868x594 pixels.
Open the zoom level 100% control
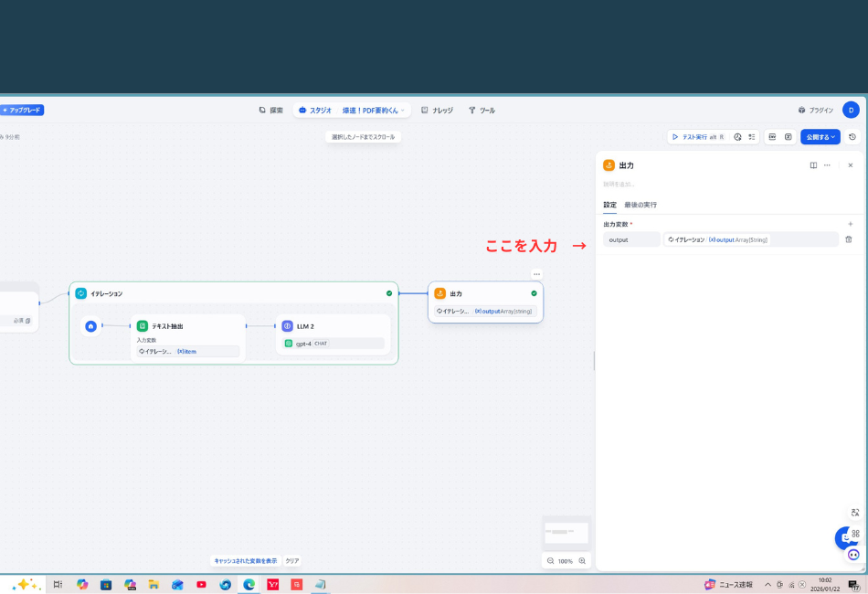coord(566,561)
